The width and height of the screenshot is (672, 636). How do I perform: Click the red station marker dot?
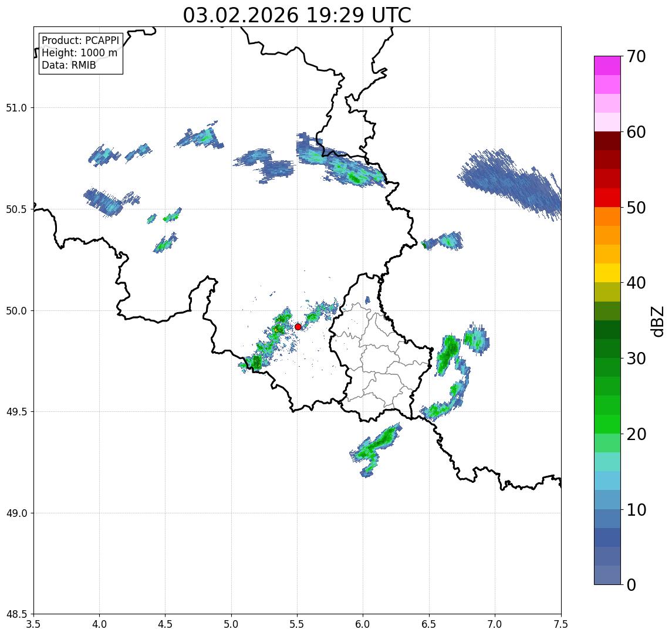(x=298, y=327)
